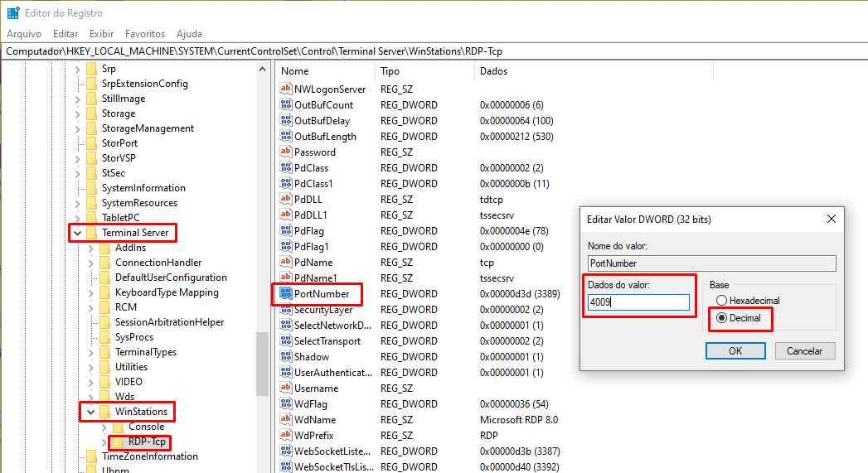Screen dimensions: 868x473
Task: Click the Registry Editor app icon in title bar
Action: pyautogui.click(x=13, y=12)
